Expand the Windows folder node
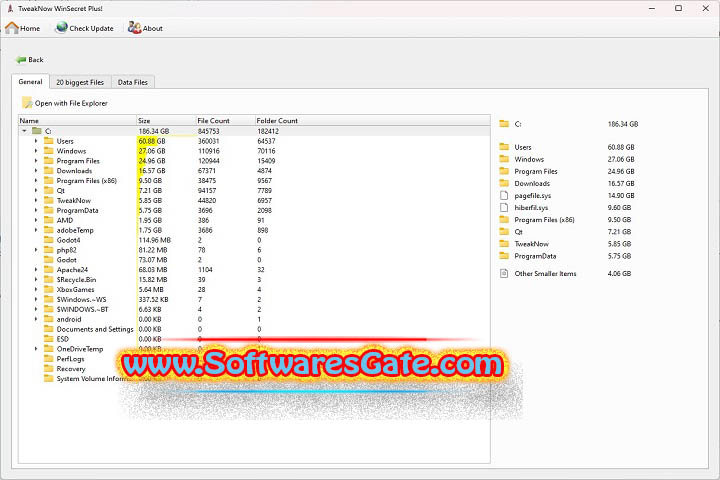 [36, 151]
